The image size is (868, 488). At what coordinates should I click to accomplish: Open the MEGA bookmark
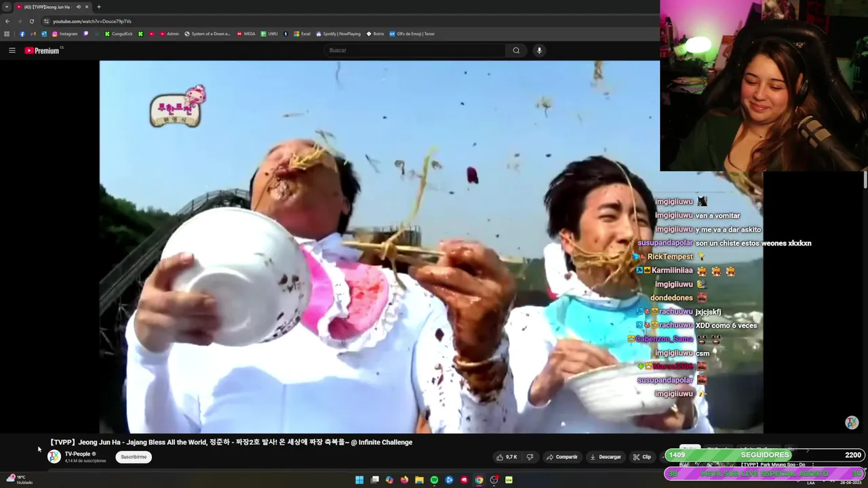(246, 34)
